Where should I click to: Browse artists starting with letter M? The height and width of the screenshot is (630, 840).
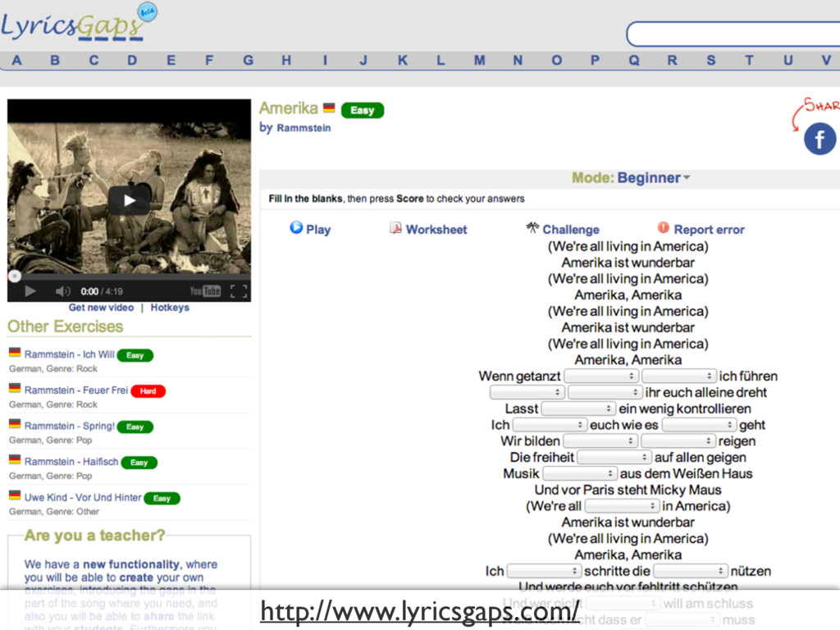[x=479, y=60]
